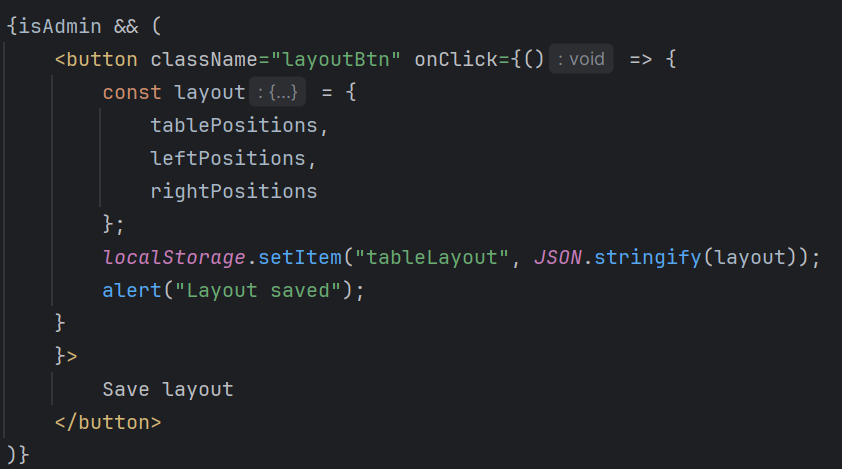
Task: Click the rightPositions property
Action: [234, 191]
